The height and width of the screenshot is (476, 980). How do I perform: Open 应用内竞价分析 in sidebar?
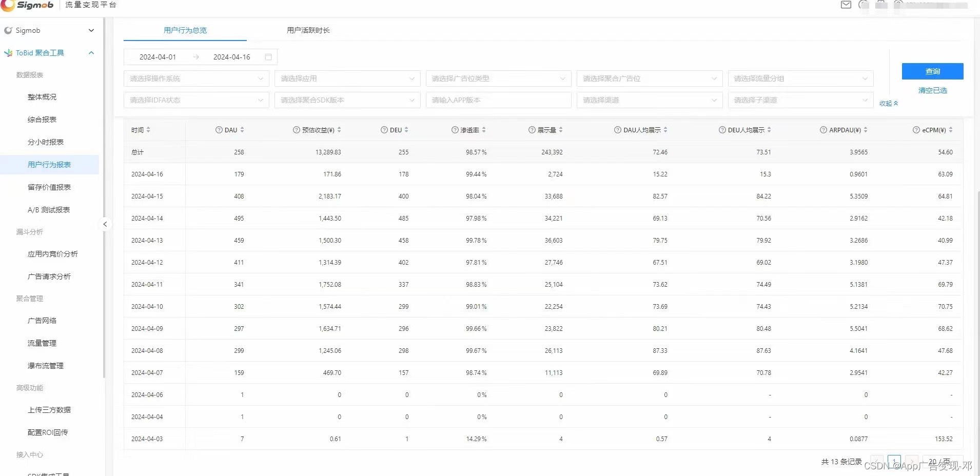(x=53, y=254)
